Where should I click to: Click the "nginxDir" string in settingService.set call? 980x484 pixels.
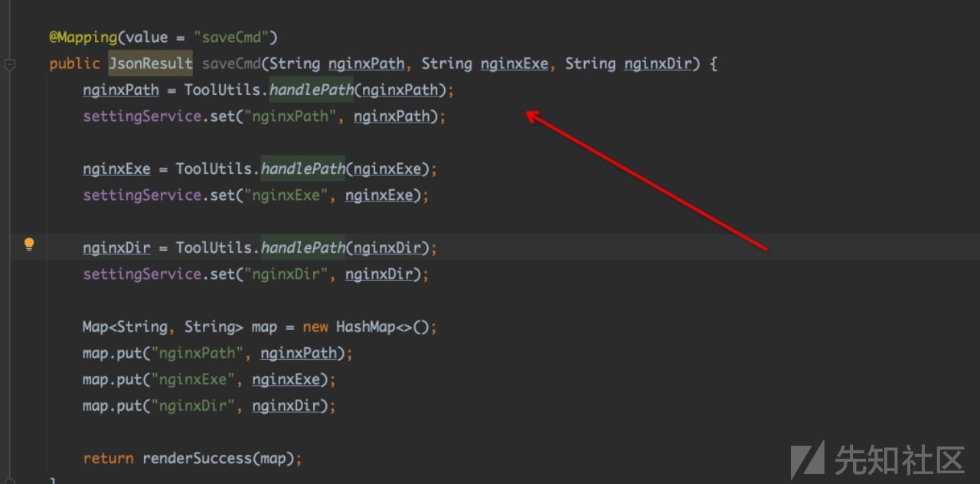pyautogui.click(x=286, y=274)
